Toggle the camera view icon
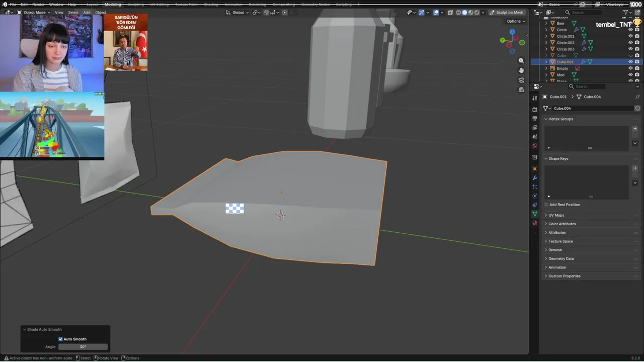The height and width of the screenshot is (362, 644). click(x=521, y=80)
